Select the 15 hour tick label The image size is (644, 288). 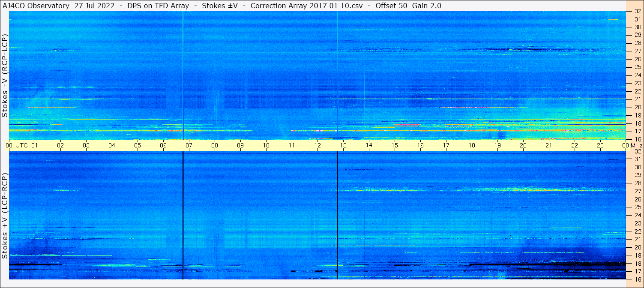coord(395,145)
